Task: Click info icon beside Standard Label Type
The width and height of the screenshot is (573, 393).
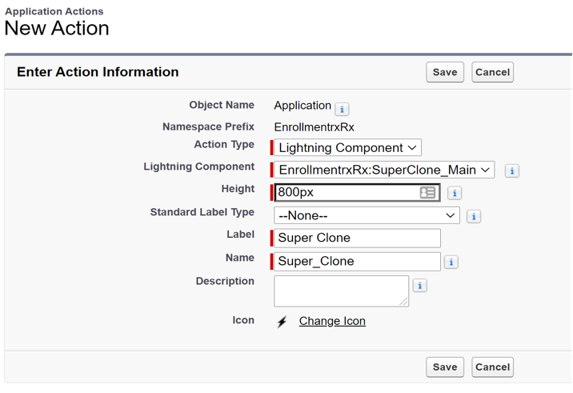Action: point(474,216)
